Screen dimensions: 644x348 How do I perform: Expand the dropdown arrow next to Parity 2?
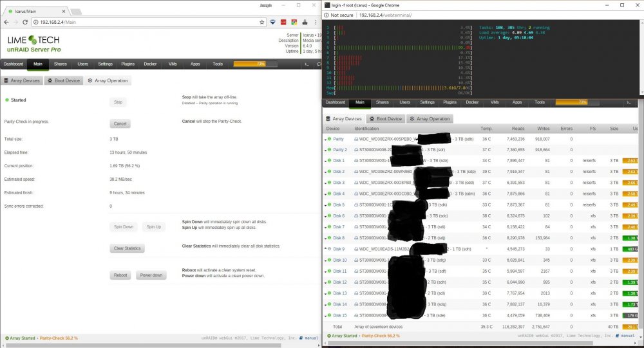(x=326, y=150)
